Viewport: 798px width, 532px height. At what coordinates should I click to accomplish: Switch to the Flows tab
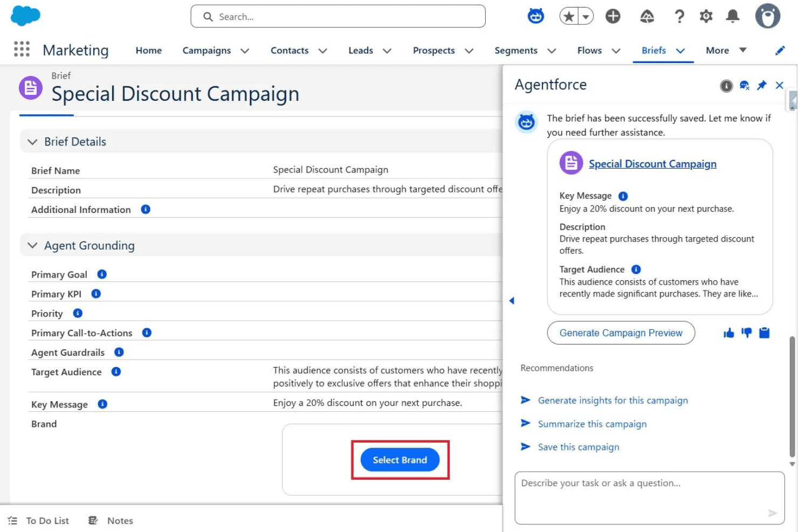click(589, 50)
